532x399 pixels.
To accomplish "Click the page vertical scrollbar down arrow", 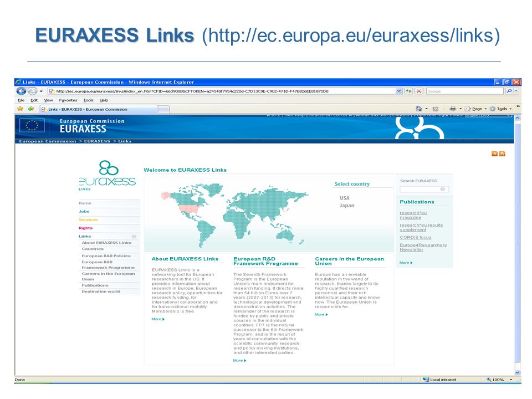I will pos(518,372).
